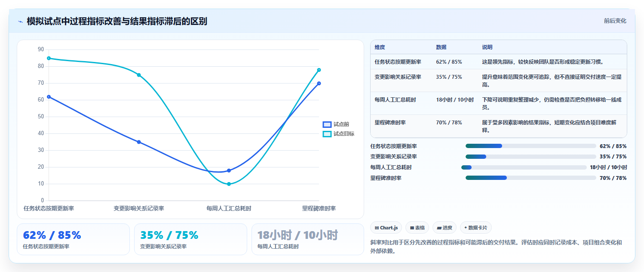Click the 试点前 data point at 70

(x=319, y=83)
